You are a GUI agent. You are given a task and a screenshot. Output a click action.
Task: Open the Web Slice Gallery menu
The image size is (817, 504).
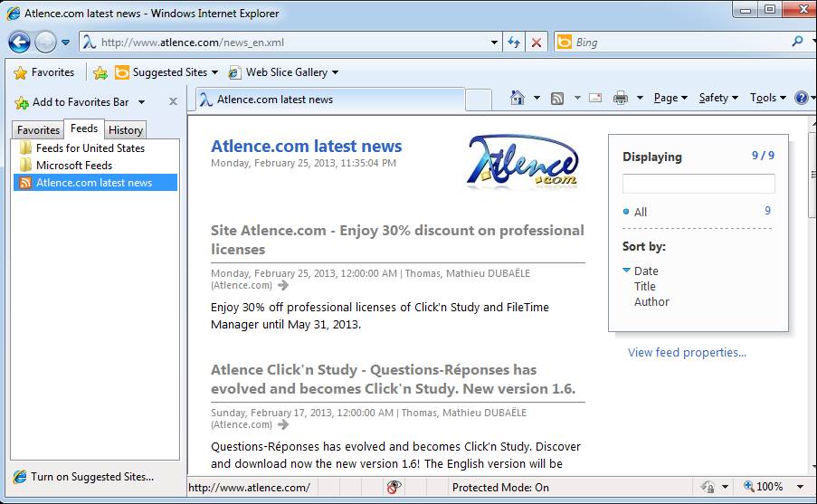(x=283, y=72)
